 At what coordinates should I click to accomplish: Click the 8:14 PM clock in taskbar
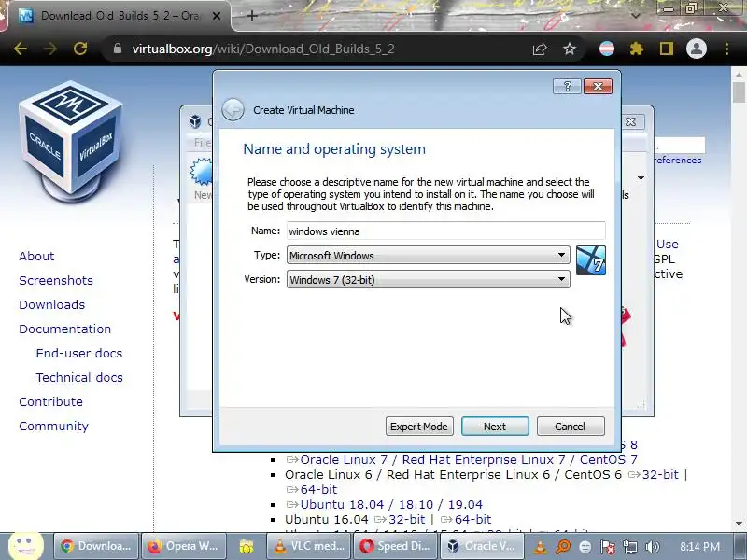(x=699, y=546)
